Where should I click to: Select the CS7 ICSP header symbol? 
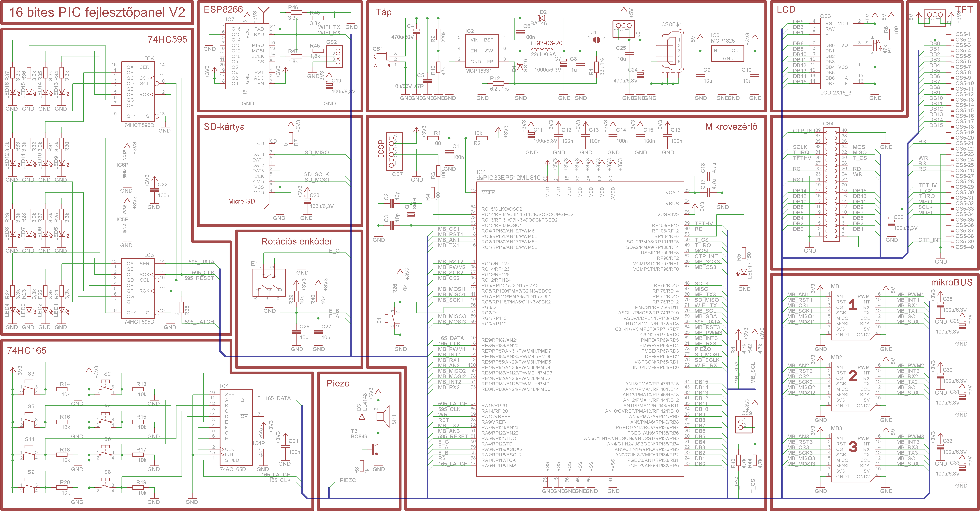click(394, 151)
